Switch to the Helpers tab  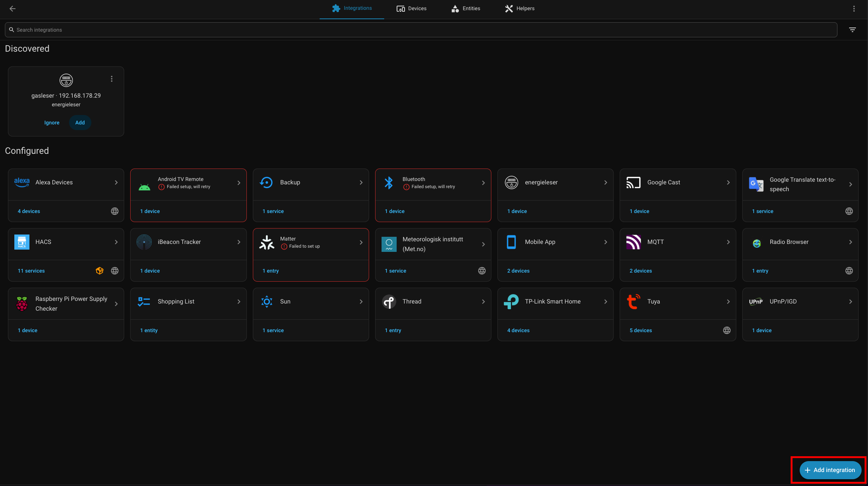[520, 8]
